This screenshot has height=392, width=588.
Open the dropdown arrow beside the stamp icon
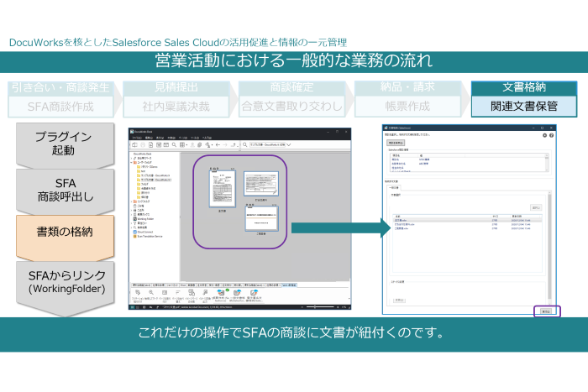point(212,145)
